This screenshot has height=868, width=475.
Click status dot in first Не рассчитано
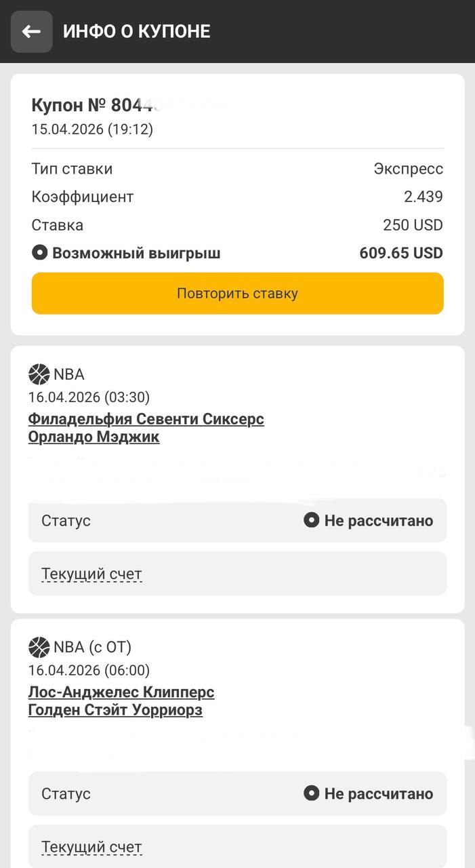tap(311, 521)
